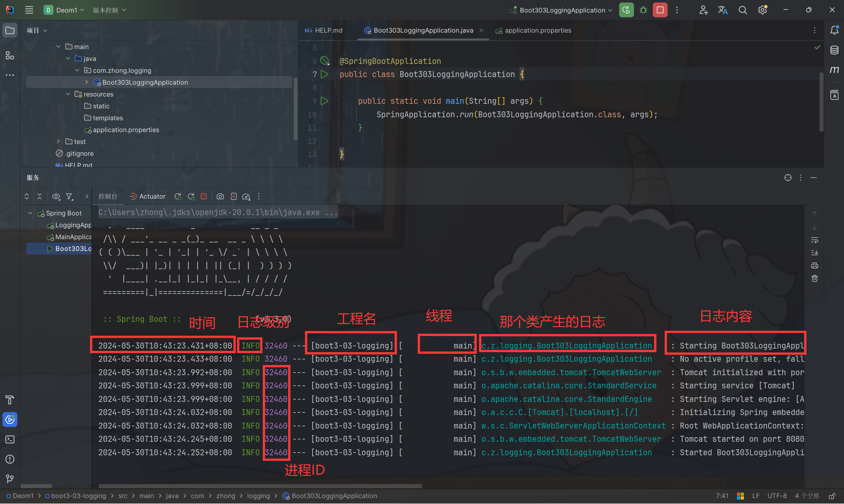Click the editor vertical scrollbar

[821, 102]
